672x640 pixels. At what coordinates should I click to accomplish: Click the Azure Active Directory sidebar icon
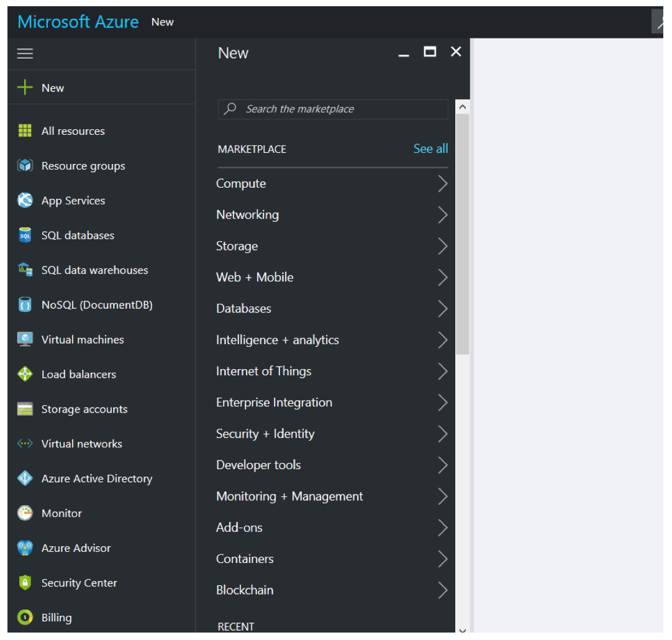[x=25, y=478]
